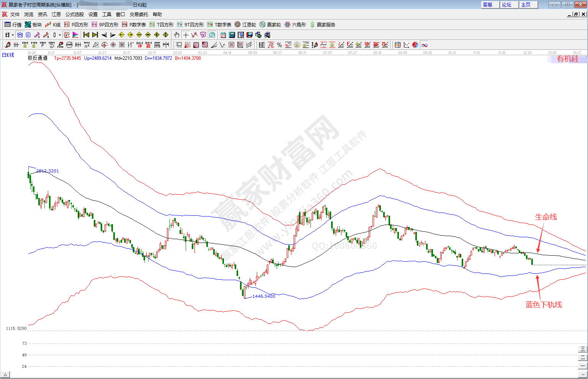Viewport: 588px width, 379px height.
Task: Jump to first bar arrow icon
Action: coord(86,35)
